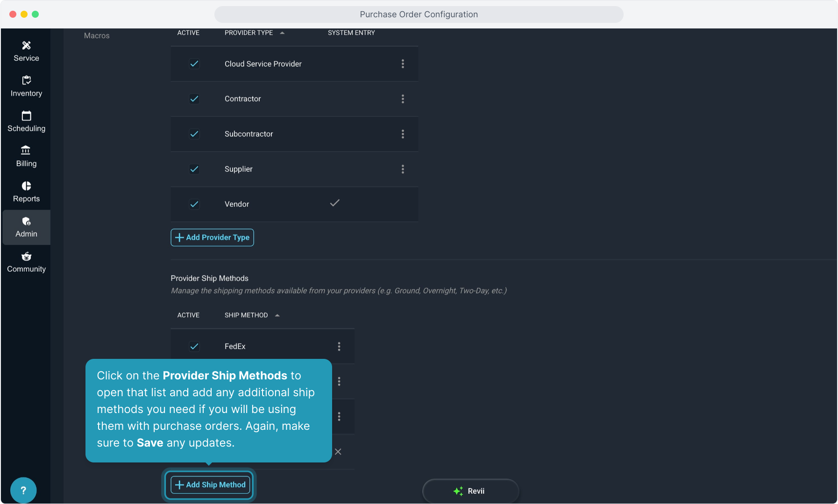
Task: Open the Supplier row kebab menu
Action: point(403,169)
